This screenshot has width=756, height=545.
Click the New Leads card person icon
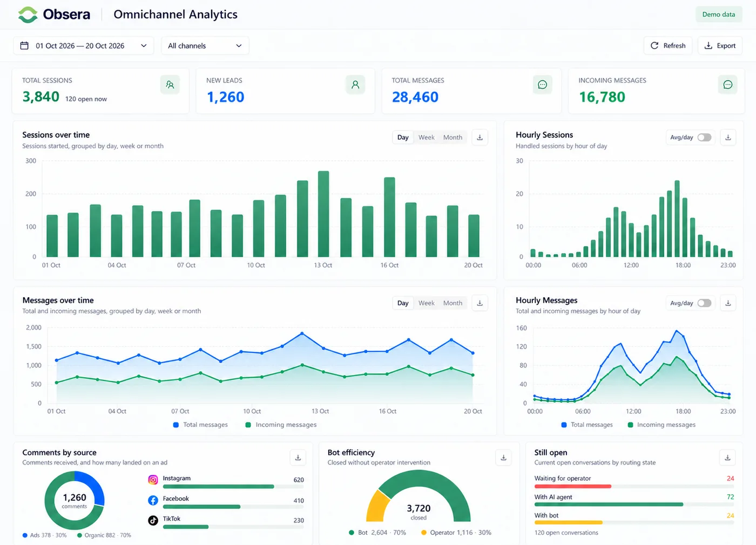(x=355, y=85)
